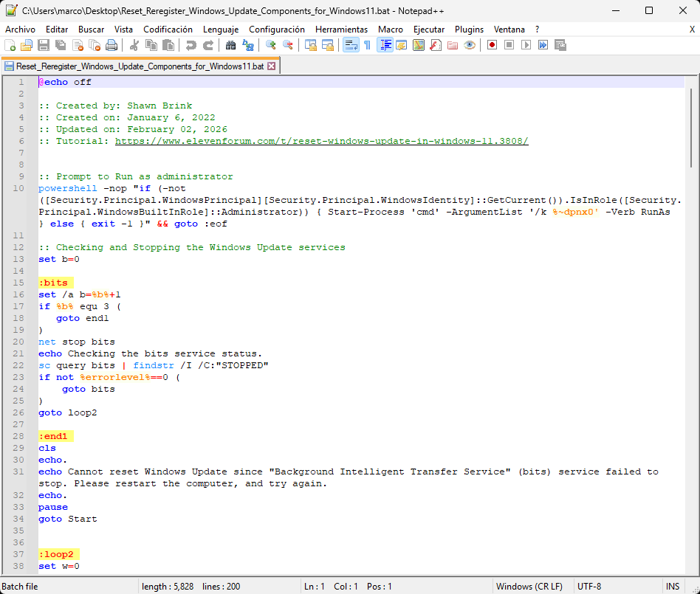Click the UTF-8 encoding status bar field
This screenshot has width=700, height=594.
click(x=589, y=587)
